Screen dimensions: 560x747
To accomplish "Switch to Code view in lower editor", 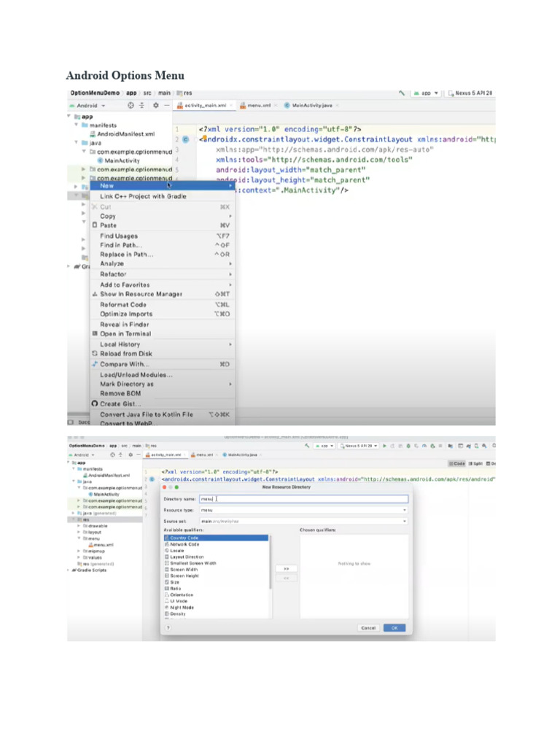I will click(x=456, y=463).
